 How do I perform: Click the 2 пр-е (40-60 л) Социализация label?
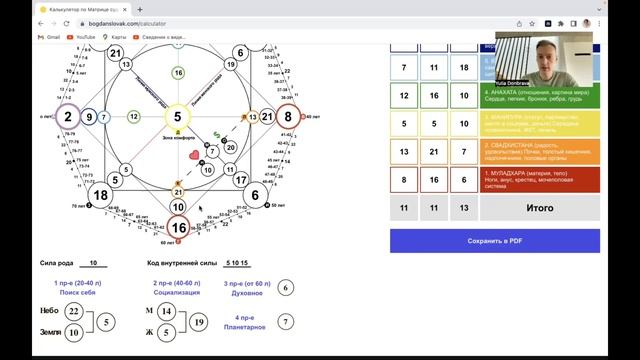(177, 287)
